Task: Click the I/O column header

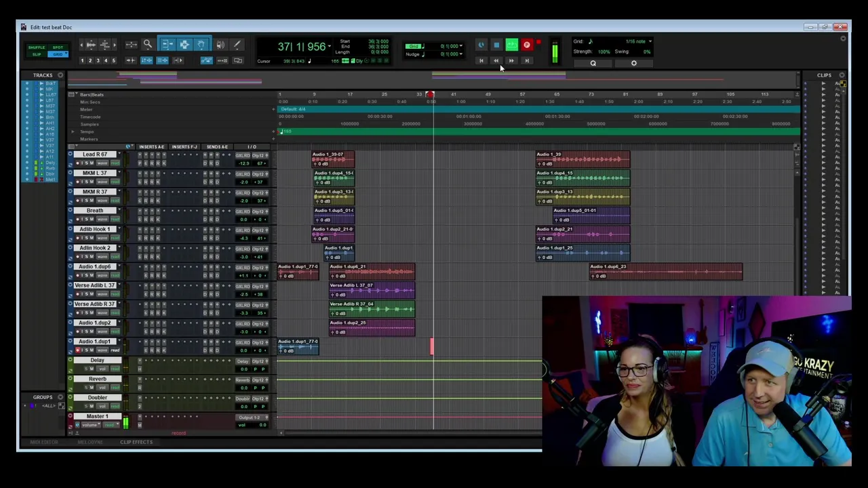Action: tap(252, 147)
